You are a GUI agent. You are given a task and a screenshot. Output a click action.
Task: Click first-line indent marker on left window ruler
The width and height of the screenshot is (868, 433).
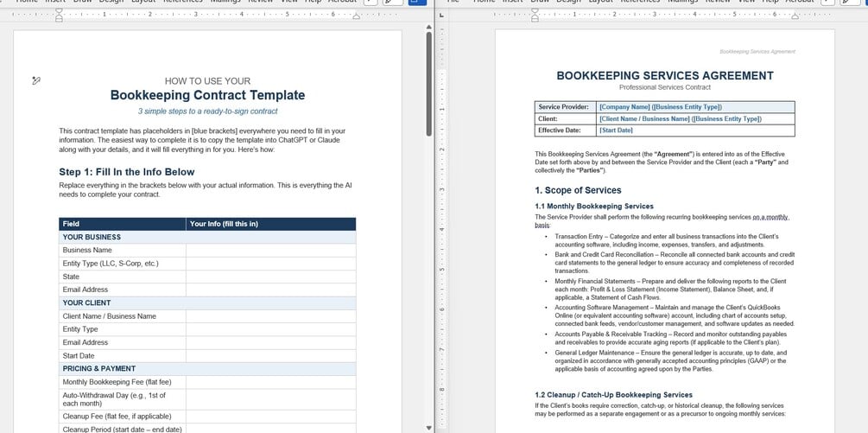click(x=60, y=11)
